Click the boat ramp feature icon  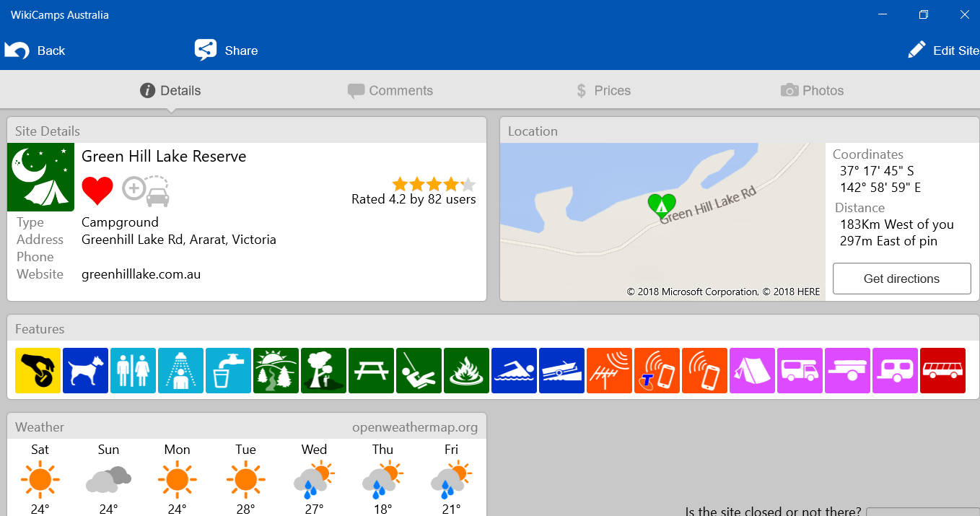[561, 370]
